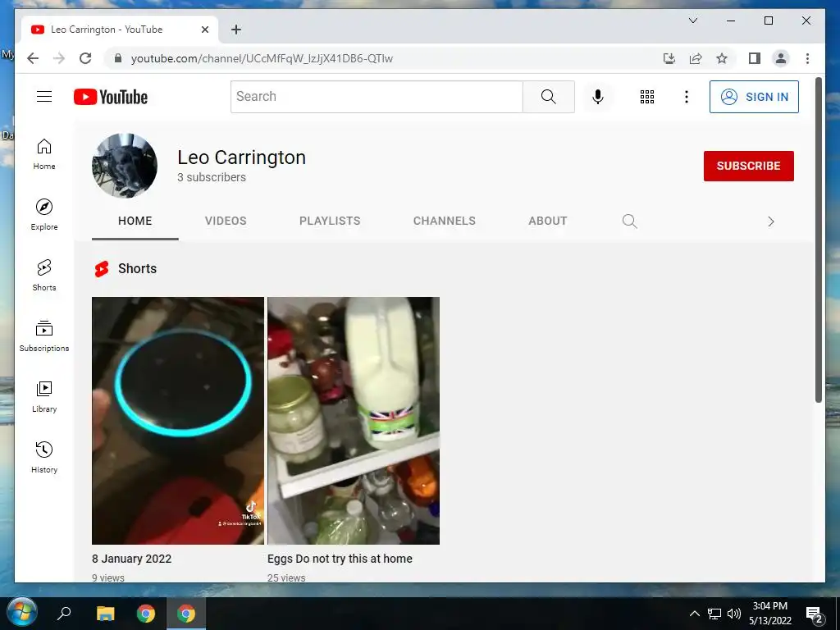
Task: Activate voice search microphone
Action: tap(598, 97)
